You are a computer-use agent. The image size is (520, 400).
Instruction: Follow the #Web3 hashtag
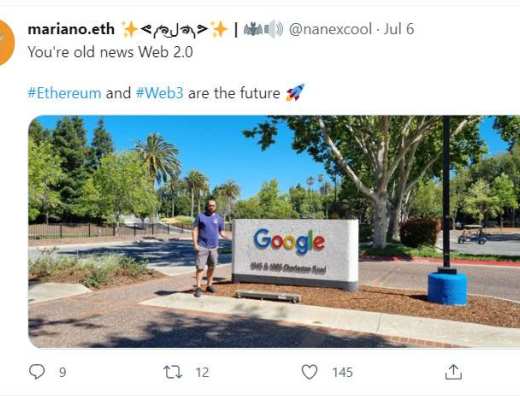pyautogui.click(x=159, y=93)
